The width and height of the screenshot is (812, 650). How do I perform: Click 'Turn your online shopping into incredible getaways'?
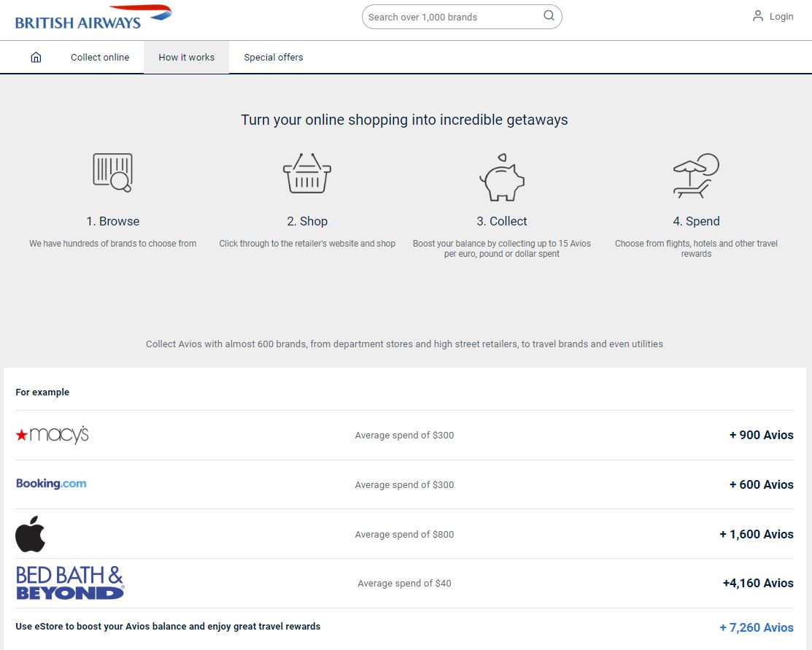[x=404, y=120]
